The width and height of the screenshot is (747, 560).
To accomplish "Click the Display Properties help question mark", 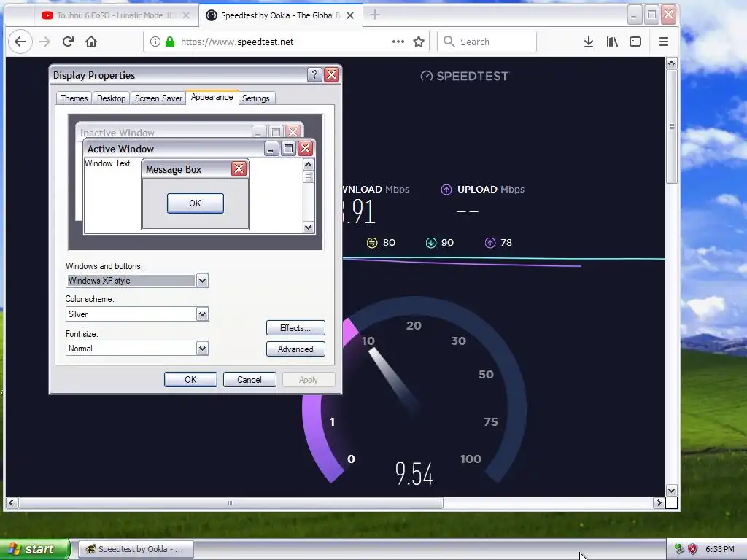I will coord(314,75).
